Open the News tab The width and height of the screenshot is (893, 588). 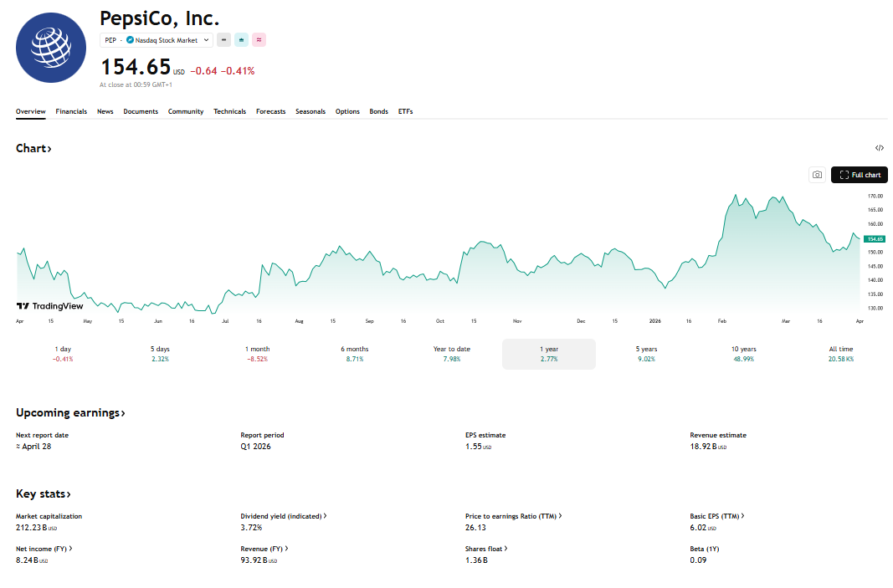click(105, 111)
